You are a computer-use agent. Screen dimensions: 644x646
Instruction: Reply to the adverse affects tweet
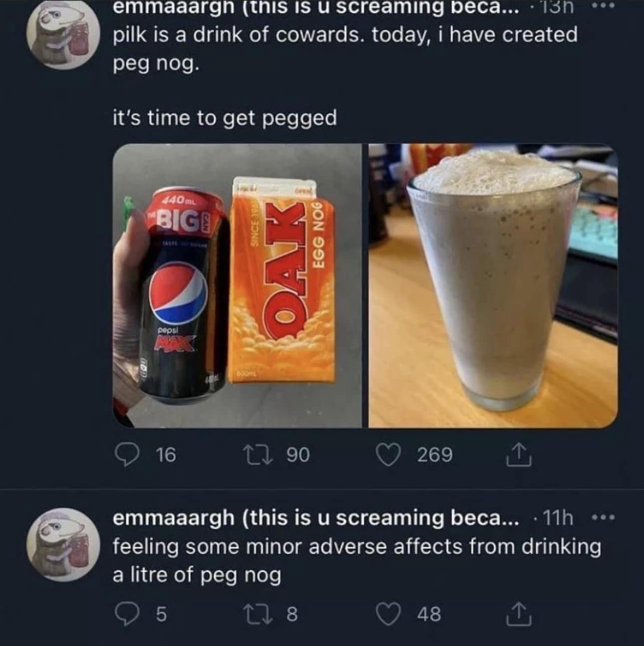tap(126, 614)
